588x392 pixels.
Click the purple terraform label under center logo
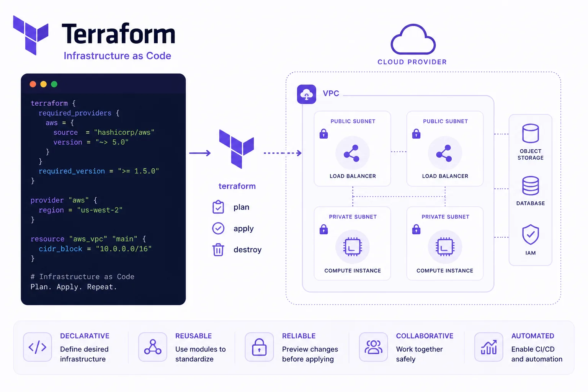coord(237,186)
